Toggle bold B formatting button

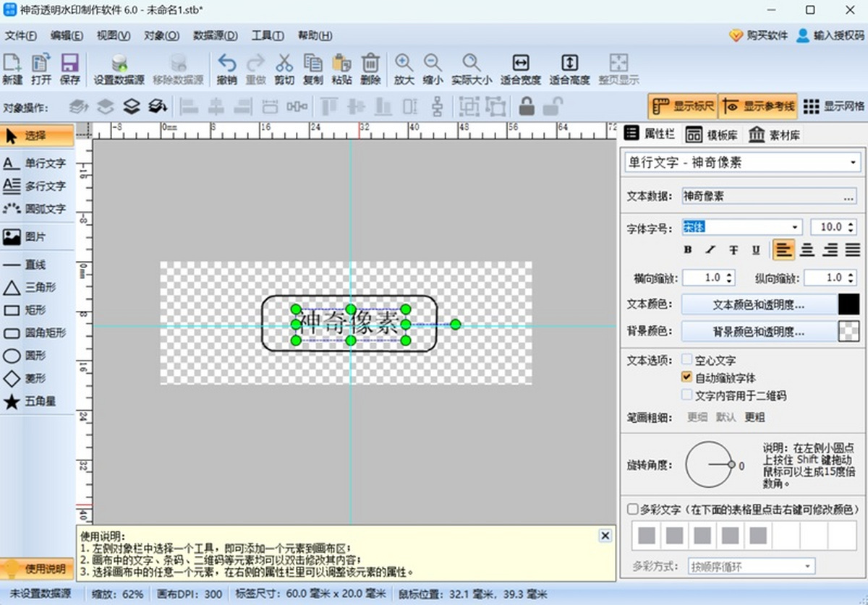pos(688,250)
